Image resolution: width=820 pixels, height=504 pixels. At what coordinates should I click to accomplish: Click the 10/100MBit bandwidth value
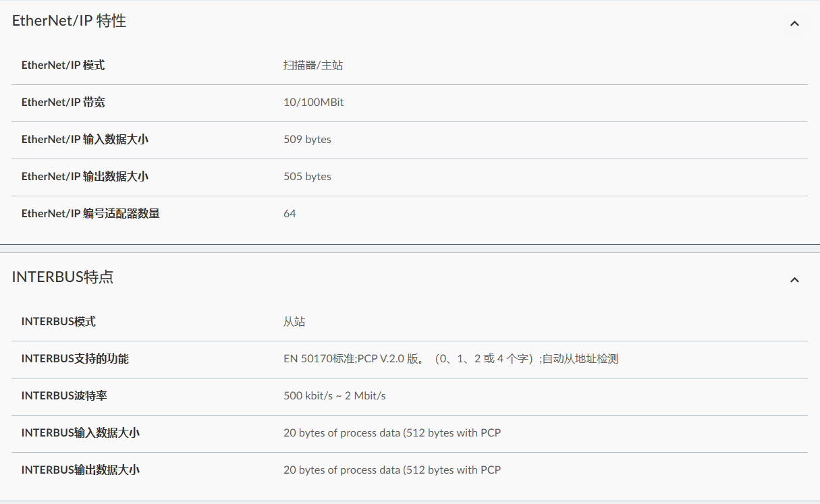(313, 103)
